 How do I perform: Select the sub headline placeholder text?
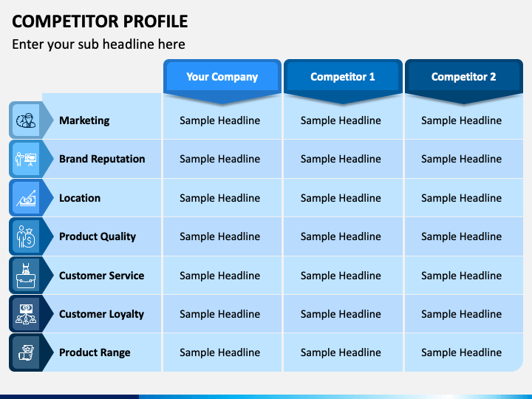coord(98,44)
